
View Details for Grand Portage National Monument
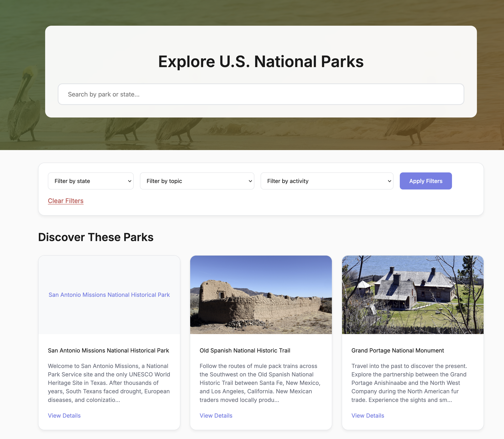(x=368, y=416)
